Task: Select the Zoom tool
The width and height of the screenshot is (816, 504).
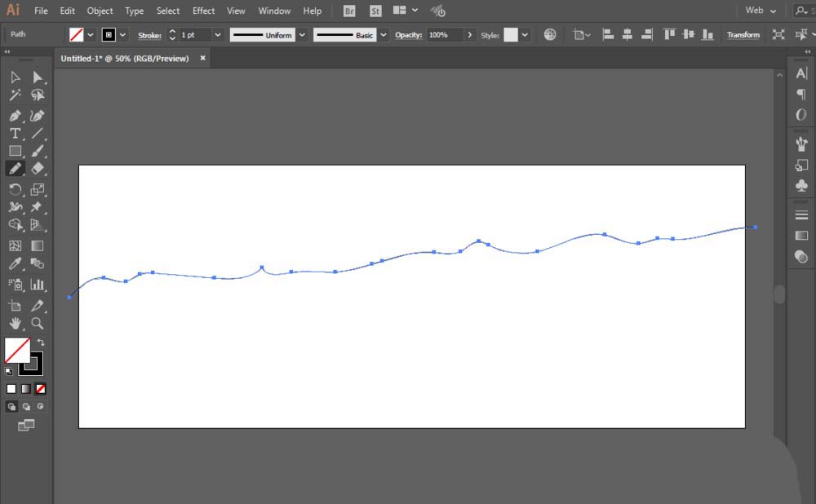Action: pos(38,324)
